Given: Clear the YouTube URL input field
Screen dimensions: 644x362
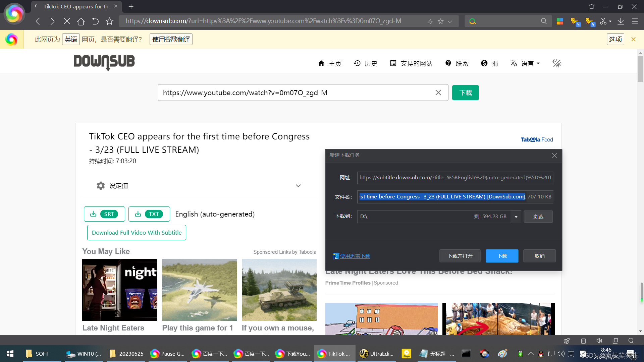Looking at the screenshot, I should pyautogui.click(x=438, y=93).
